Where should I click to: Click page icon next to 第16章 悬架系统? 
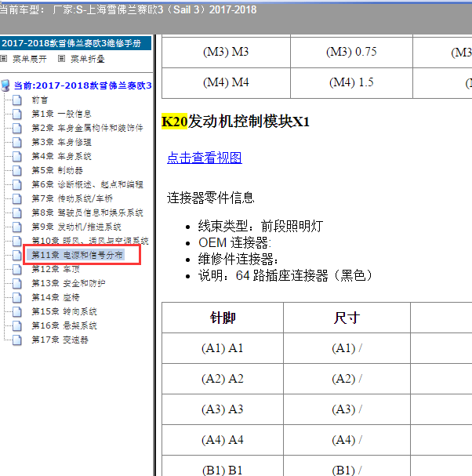[x=17, y=325]
